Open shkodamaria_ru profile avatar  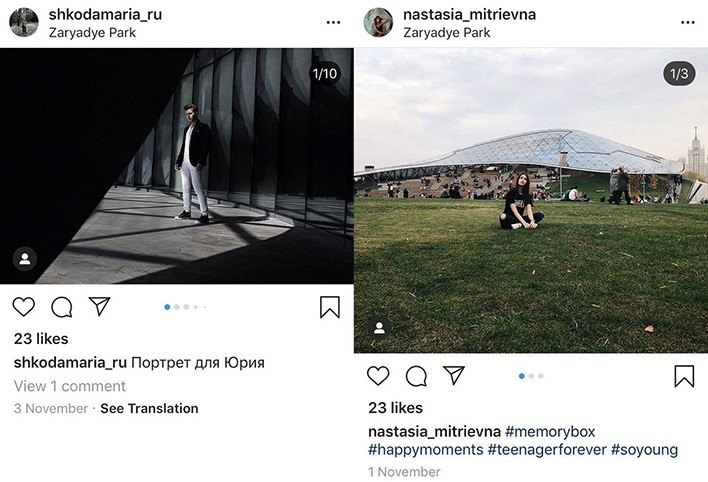pos(24,22)
